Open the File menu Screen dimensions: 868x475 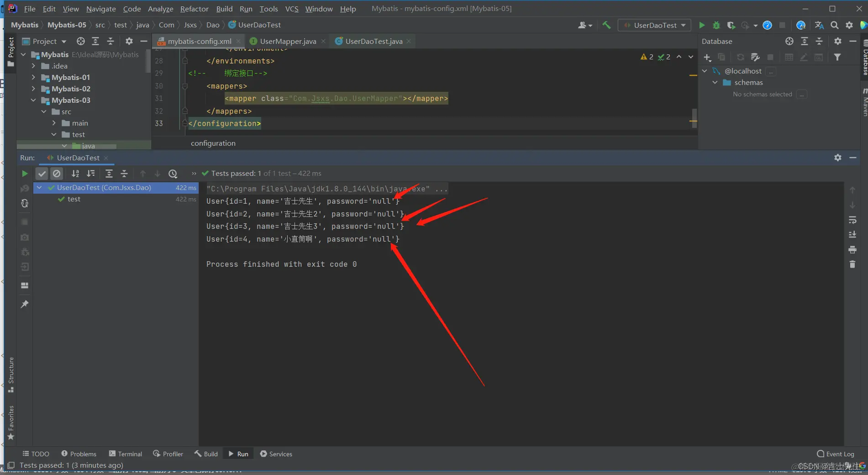[x=30, y=9]
